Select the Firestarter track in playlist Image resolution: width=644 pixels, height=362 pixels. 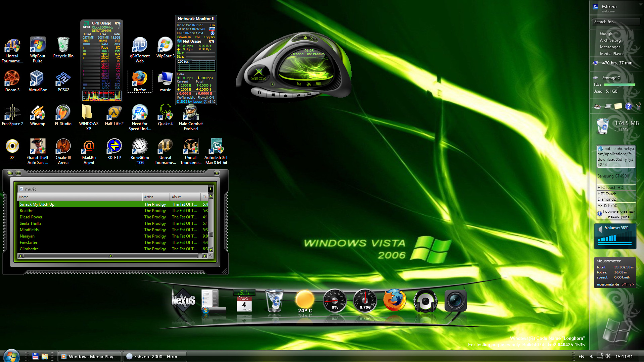(x=113, y=243)
